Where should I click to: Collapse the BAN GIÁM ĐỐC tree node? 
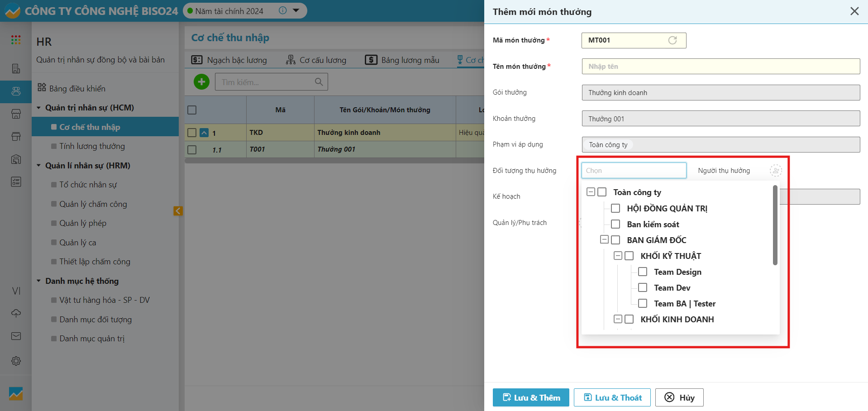point(604,240)
